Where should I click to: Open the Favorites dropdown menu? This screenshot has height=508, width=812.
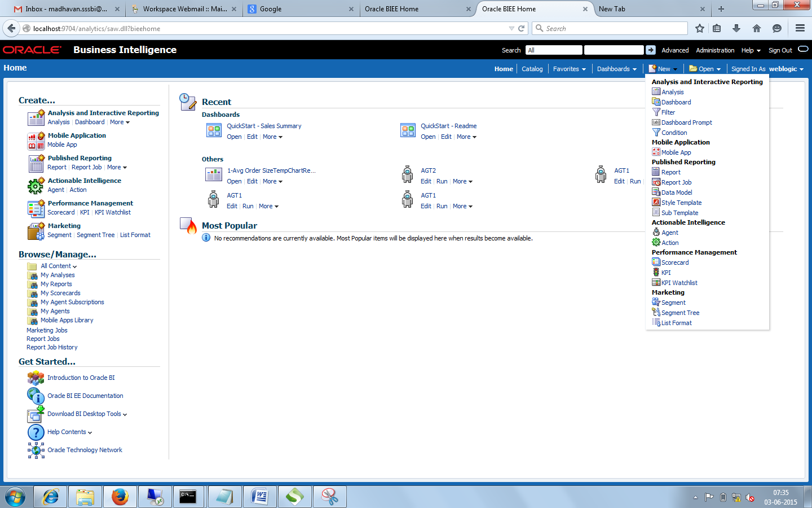(570, 69)
